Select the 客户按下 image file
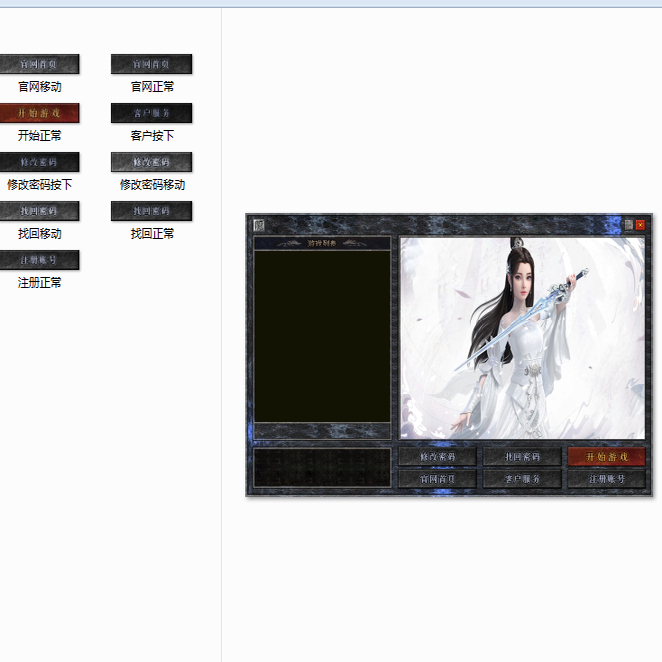The width and height of the screenshot is (662, 662). pyautogui.click(x=152, y=113)
